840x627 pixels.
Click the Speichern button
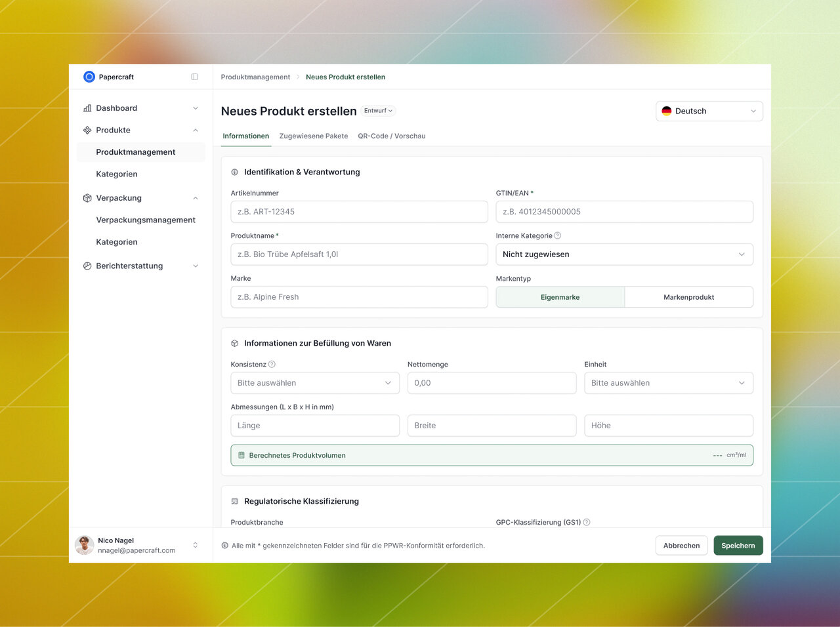coord(738,546)
